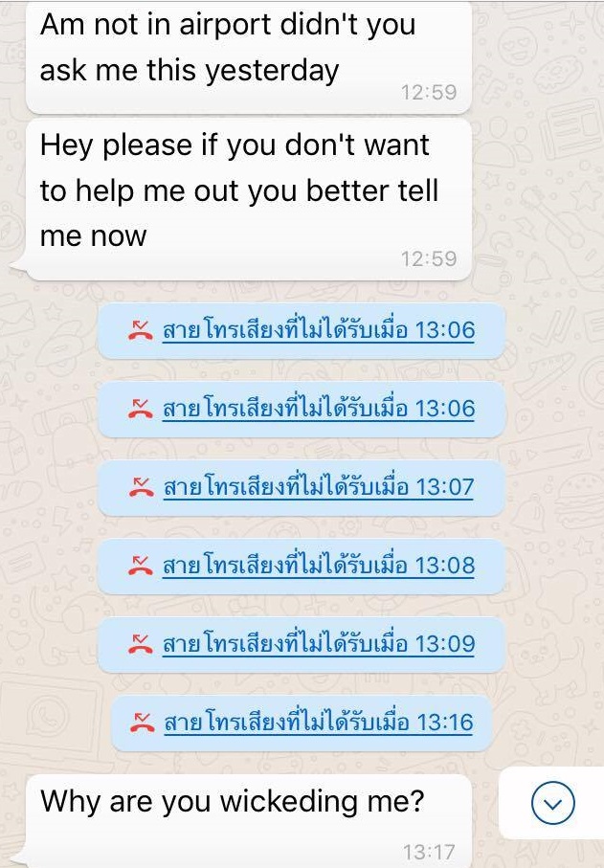
Task: Open the missed voice call link at 13:08
Action: point(319,566)
